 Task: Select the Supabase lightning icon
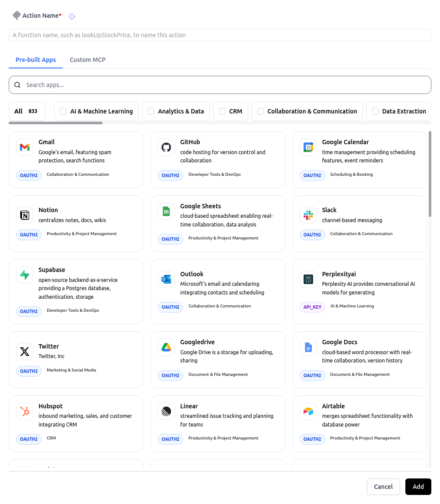(x=25, y=275)
